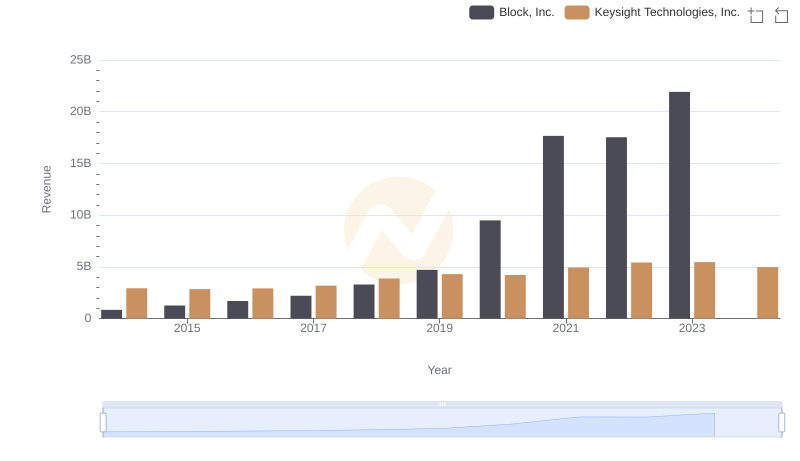Click the Keysight 2024 bar at far right
This screenshot has width=800, height=461.
[767, 293]
